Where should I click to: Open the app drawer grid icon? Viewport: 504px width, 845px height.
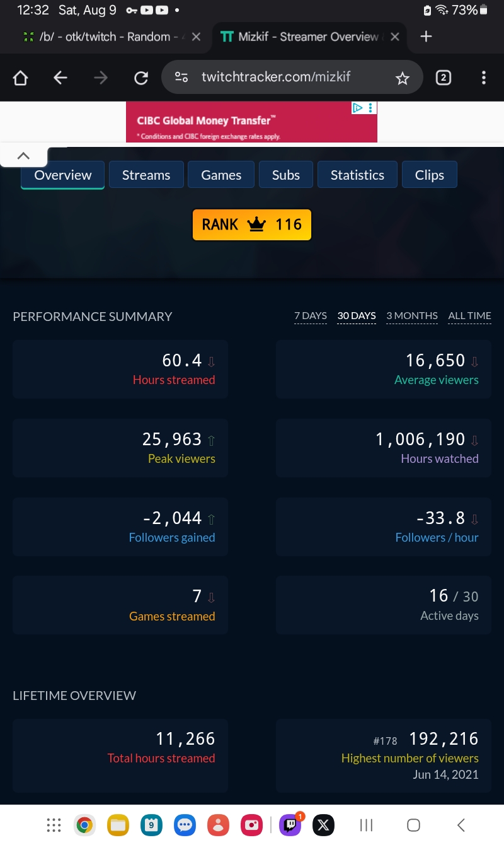coord(54,825)
